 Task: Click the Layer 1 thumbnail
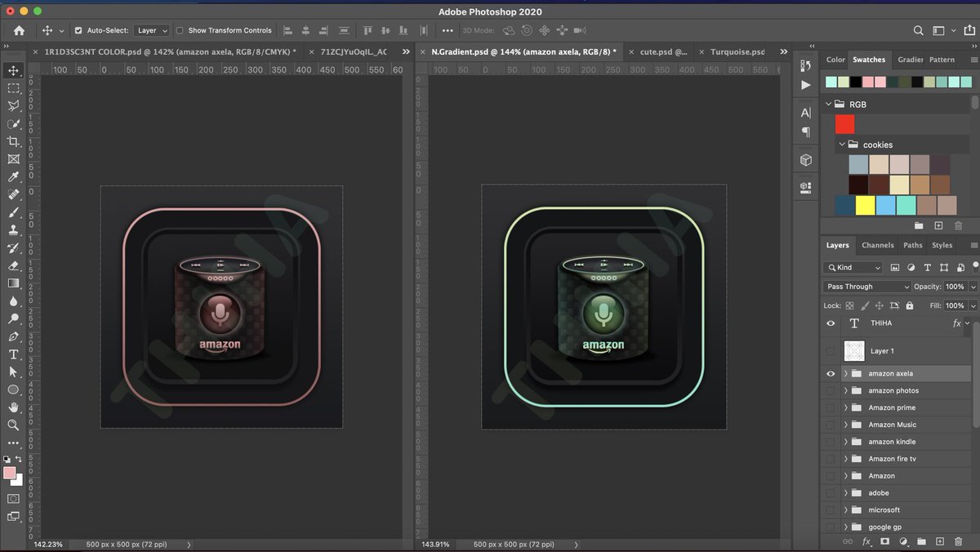point(854,351)
